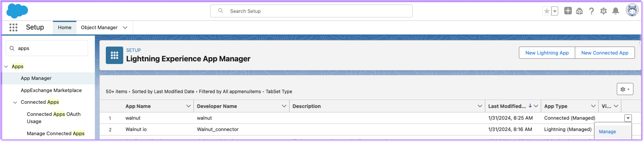This screenshot has width=644, height=142.
Task: Click the New Lightning App button
Action: pos(547,53)
